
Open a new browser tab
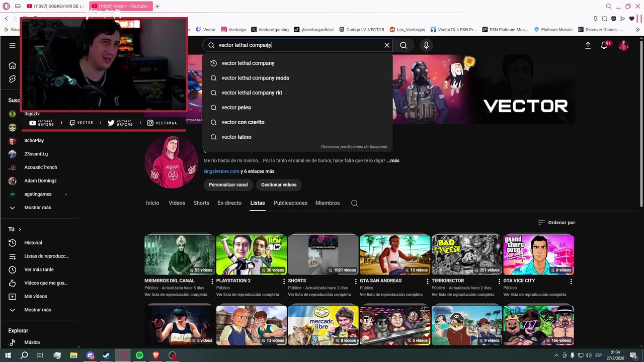tap(157, 6)
